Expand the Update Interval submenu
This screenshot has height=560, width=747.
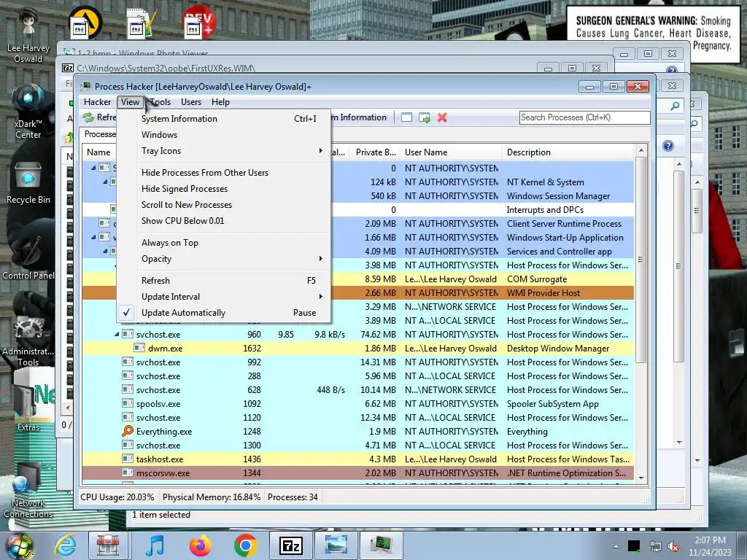point(224,296)
